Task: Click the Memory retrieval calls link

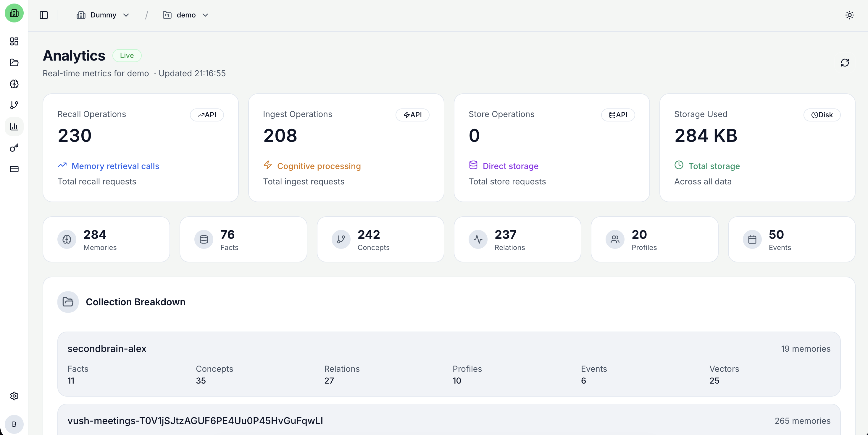Action: (115, 166)
